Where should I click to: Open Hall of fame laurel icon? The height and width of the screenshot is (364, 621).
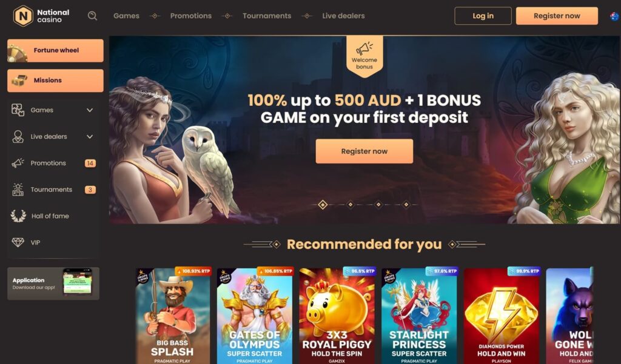(18, 216)
